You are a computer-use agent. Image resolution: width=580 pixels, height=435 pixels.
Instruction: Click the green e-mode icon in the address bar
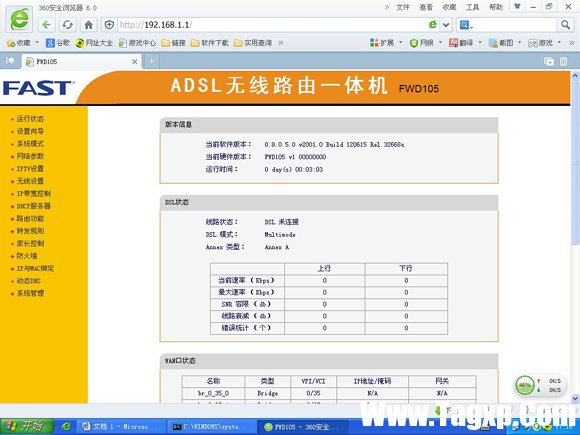432,25
